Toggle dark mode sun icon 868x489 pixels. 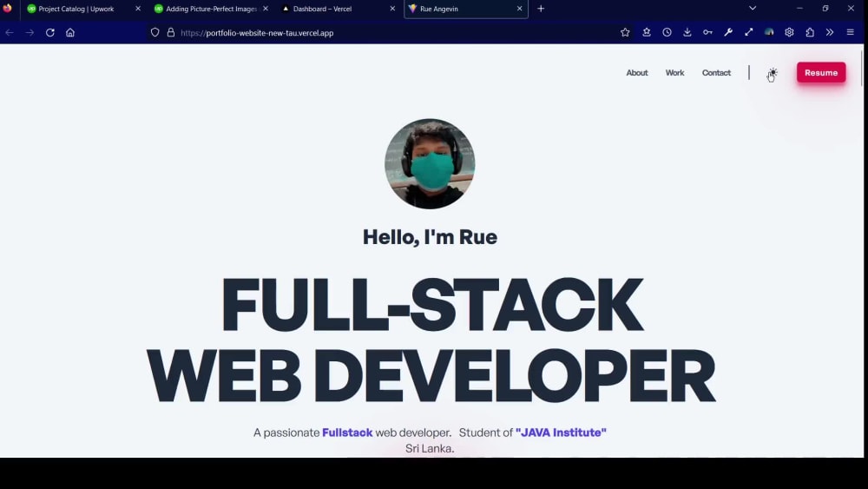coord(773,73)
